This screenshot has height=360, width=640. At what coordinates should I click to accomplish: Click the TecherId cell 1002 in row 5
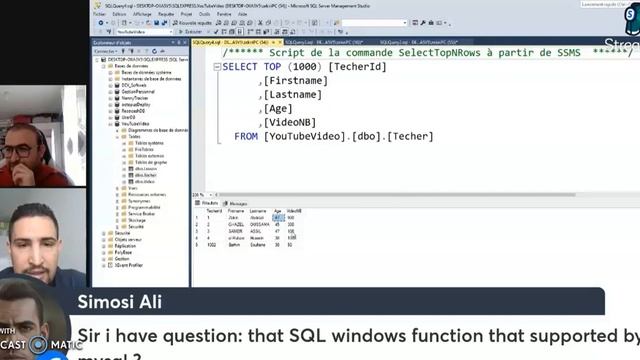(x=211, y=245)
